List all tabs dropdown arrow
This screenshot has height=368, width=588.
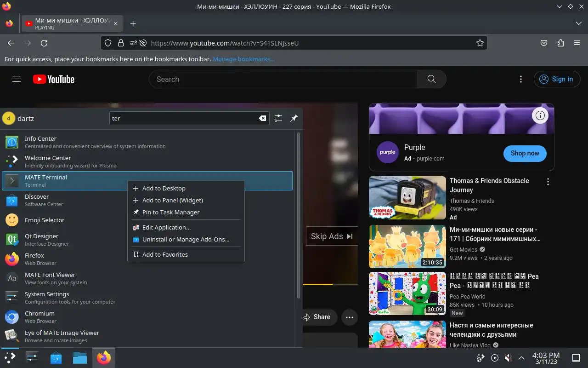[578, 23]
